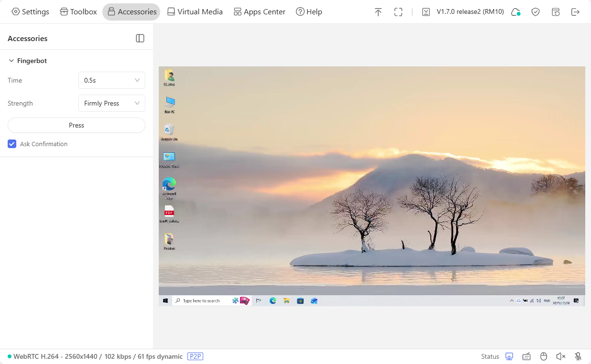Viewport: 591px width, 364px height.
Task: Click the cloud connection status icon
Action: 515,12
